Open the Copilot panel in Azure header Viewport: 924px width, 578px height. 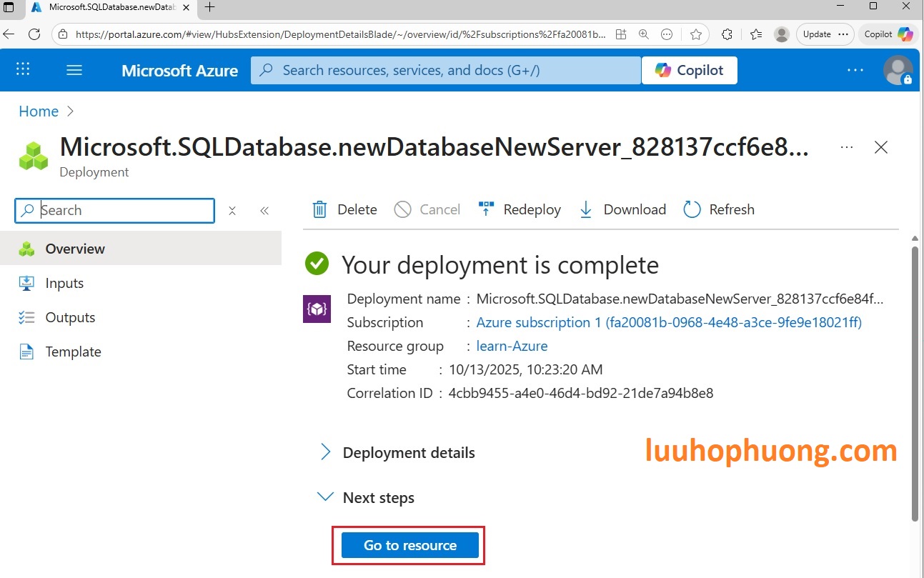pos(690,70)
